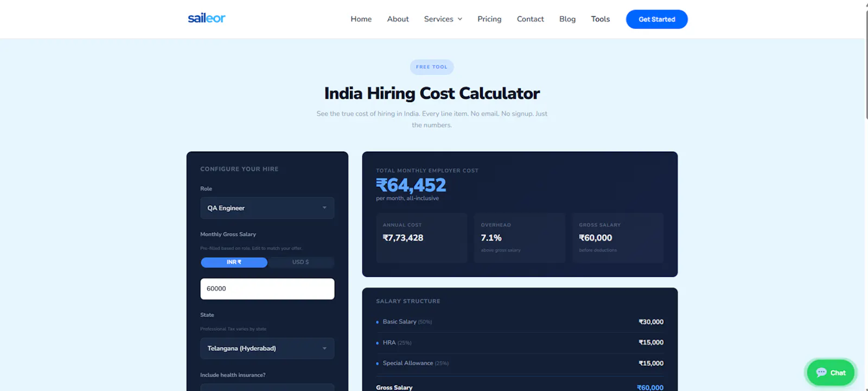Click the SALARY STRUCTURE section title

tap(408, 301)
